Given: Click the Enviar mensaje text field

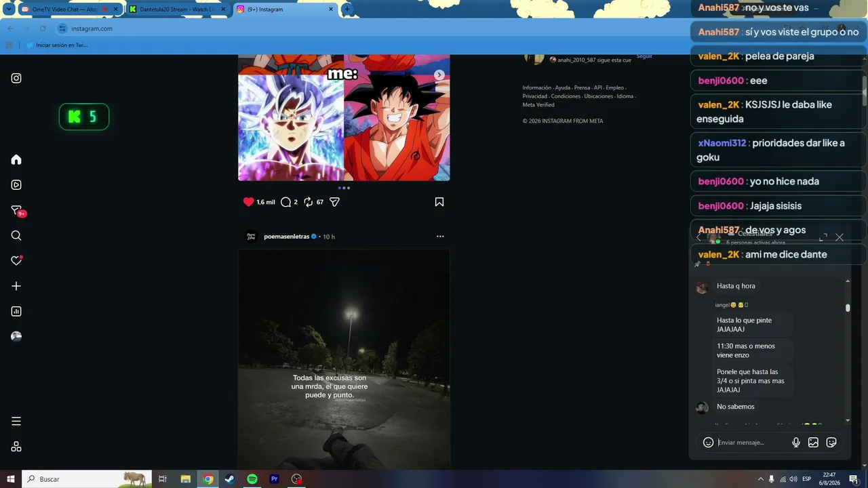Looking at the screenshot, I should [751, 443].
